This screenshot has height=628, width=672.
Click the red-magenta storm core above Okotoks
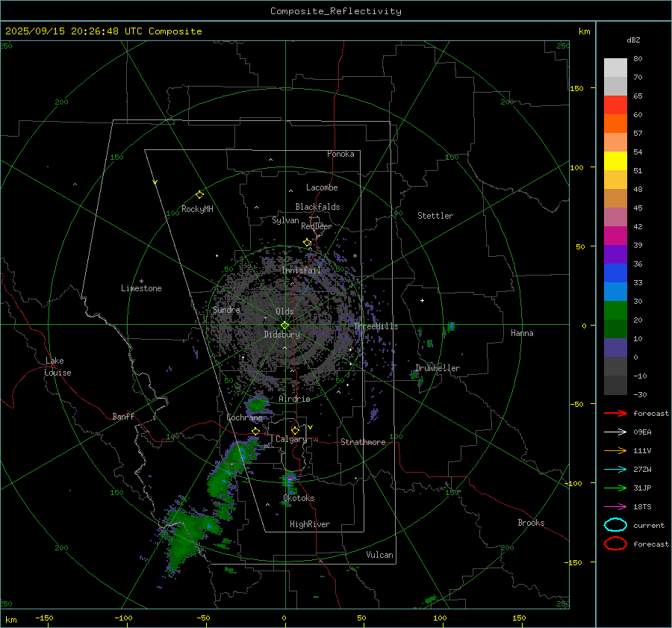click(x=290, y=478)
